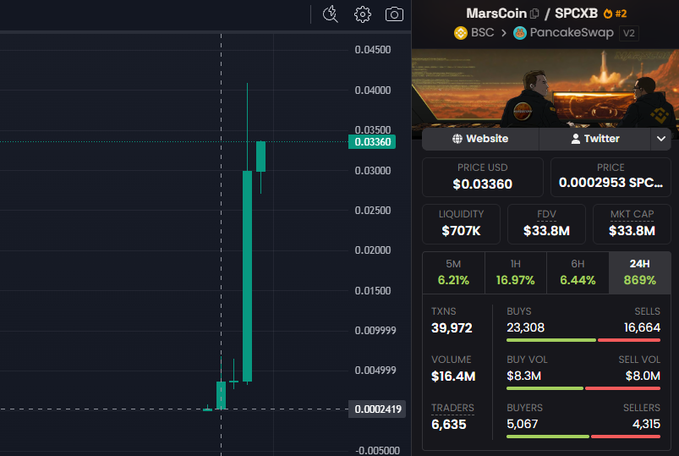Click the latest candle at 0.03360
Viewport: 679px width, 456px height.
coord(261,156)
